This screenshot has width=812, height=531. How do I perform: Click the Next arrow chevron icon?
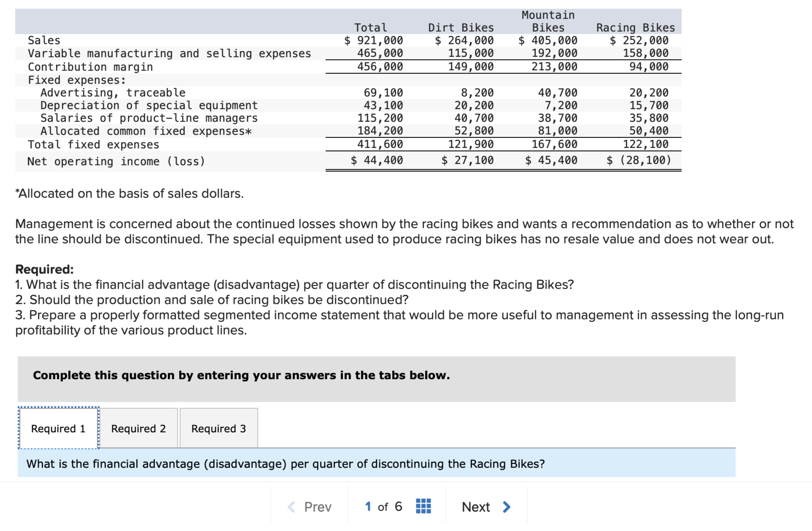(506, 507)
